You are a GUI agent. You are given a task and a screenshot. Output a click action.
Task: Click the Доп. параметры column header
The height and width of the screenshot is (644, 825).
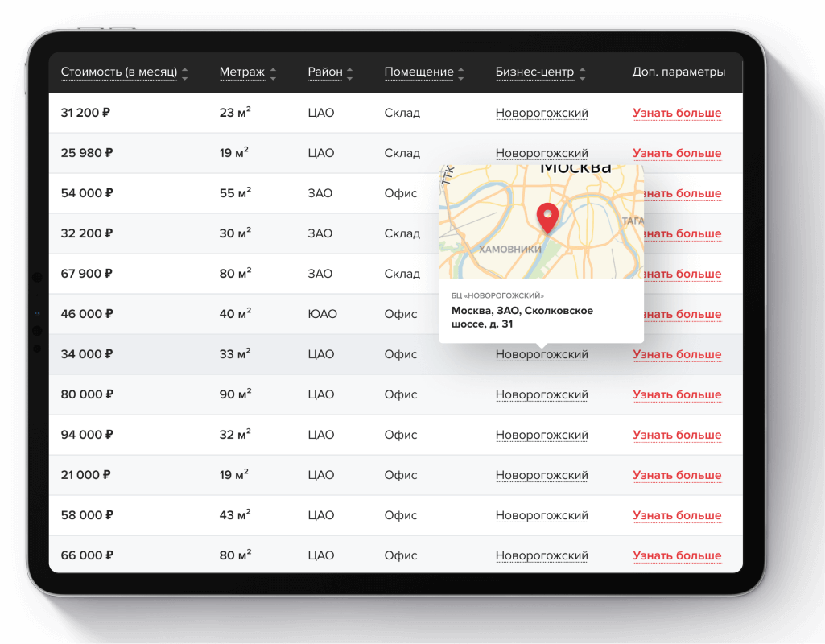pyautogui.click(x=679, y=72)
